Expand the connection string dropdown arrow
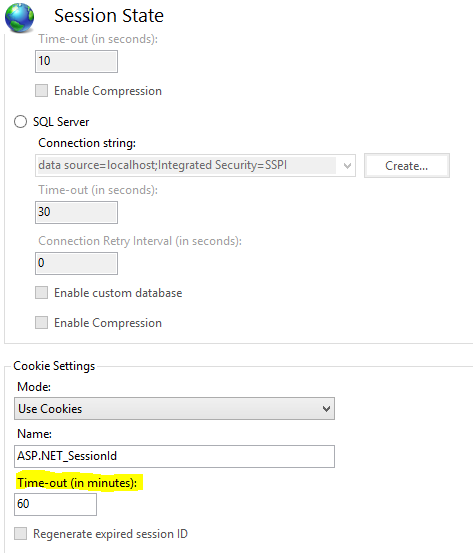Image resolution: width=473 pixels, height=553 pixels. (347, 165)
